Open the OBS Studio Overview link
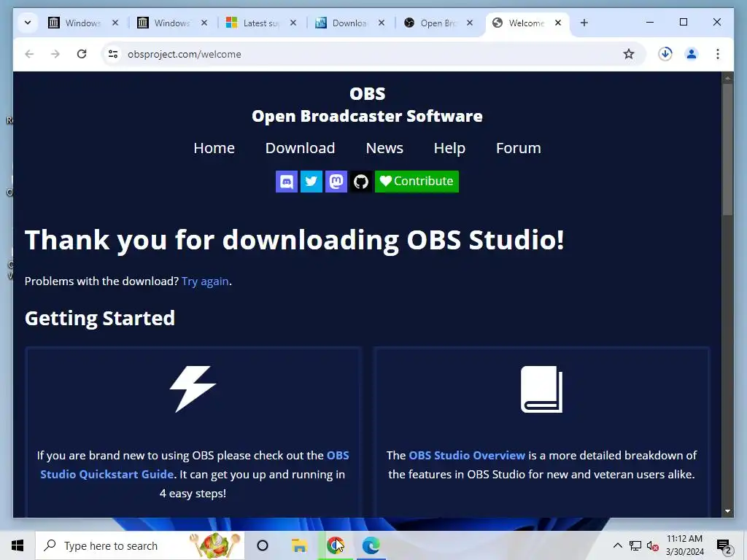The height and width of the screenshot is (560, 747). [467, 455]
